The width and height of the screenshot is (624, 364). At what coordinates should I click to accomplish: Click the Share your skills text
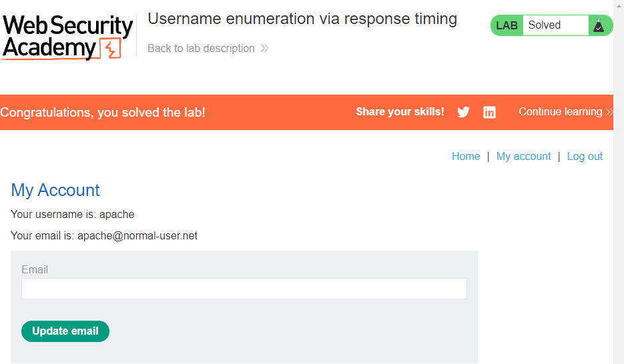pos(400,112)
